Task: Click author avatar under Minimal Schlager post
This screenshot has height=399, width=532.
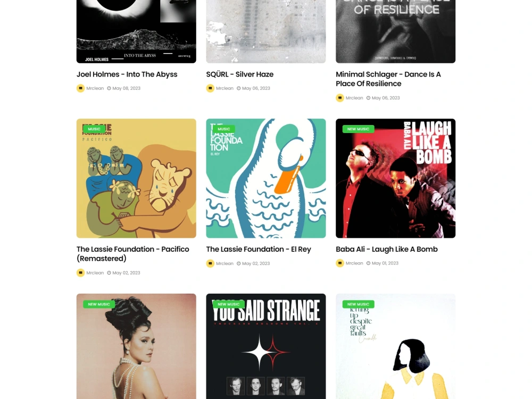Action: coord(339,98)
